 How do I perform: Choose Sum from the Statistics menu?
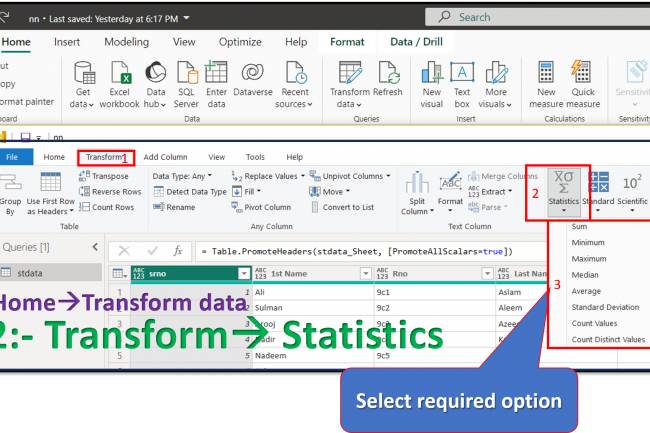[579, 227]
